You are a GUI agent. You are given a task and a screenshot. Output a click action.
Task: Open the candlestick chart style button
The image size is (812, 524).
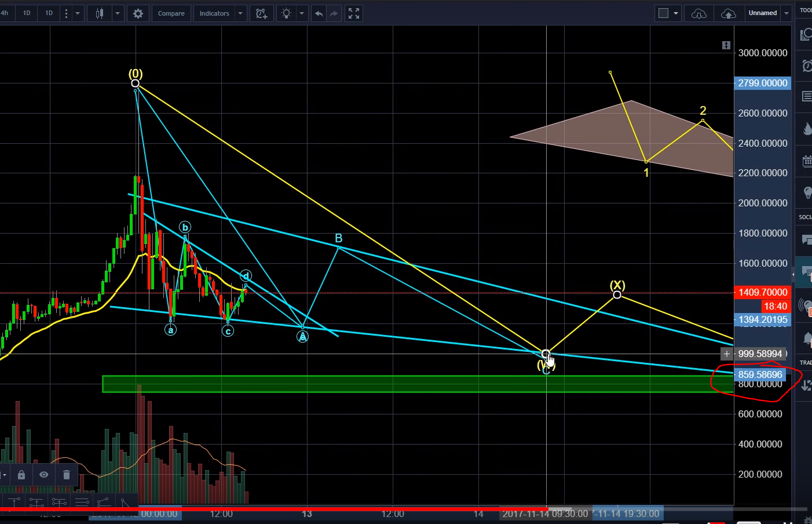click(100, 13)
